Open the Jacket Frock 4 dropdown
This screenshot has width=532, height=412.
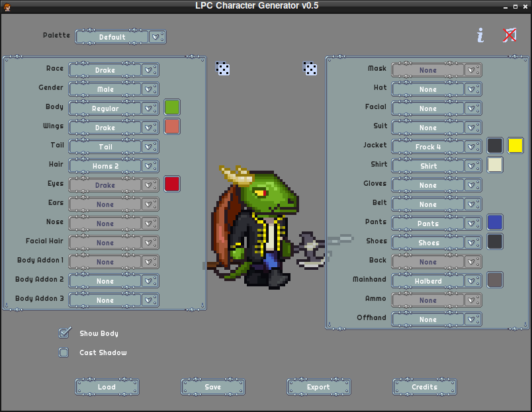coord(436,147)
